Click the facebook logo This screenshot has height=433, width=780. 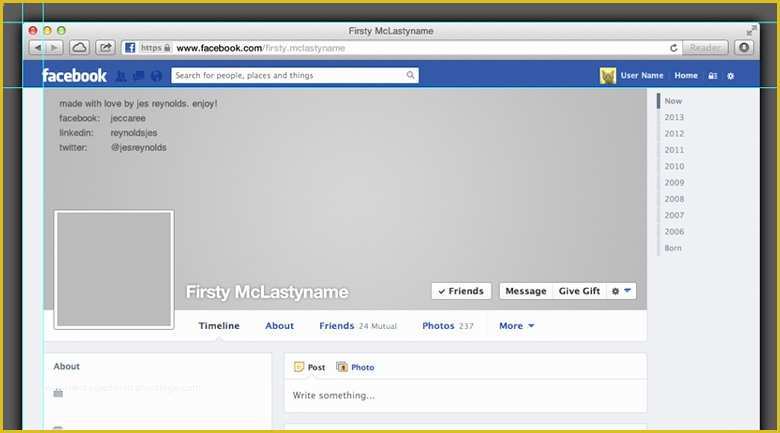[x=74, y=76]
